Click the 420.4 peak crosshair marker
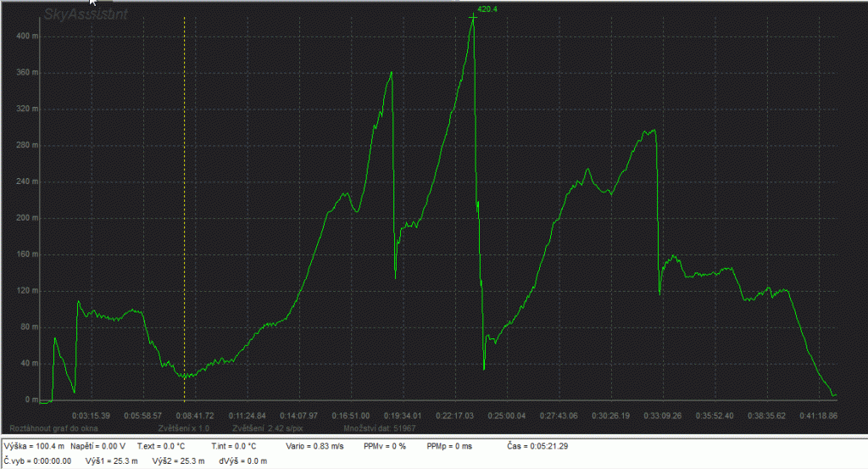This screenshot has width=868, height=469. click(473, 18)
